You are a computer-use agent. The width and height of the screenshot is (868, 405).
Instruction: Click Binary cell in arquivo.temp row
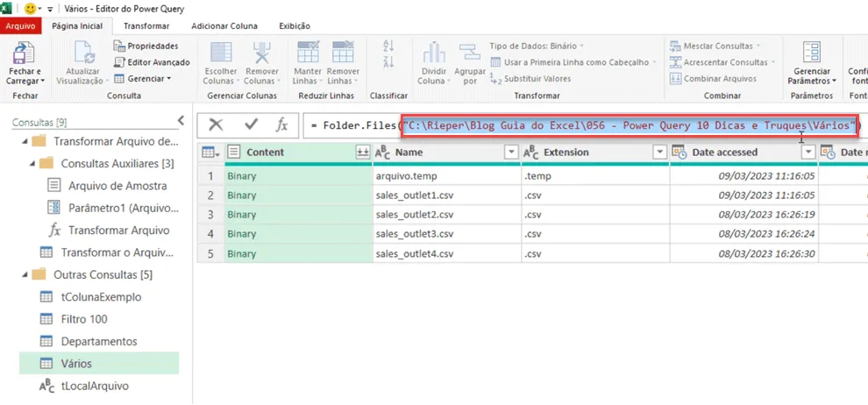[299, 176]
